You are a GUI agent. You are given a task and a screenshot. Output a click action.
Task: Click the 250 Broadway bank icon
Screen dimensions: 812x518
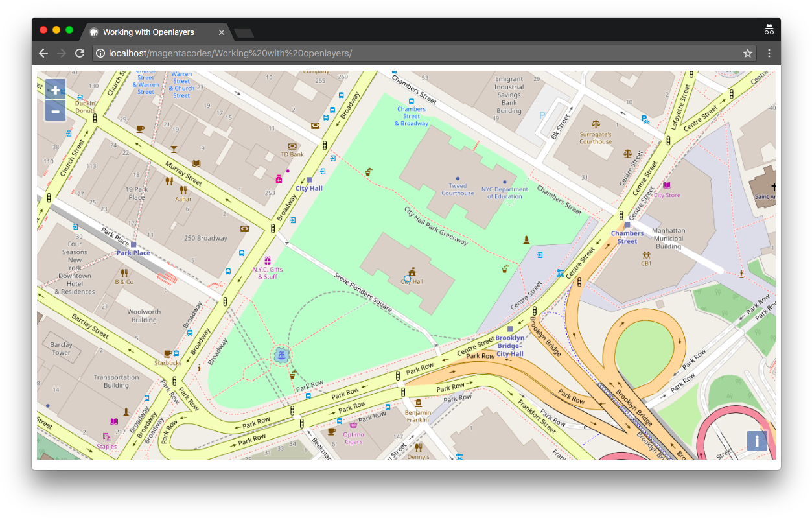(x=244, y=229)
